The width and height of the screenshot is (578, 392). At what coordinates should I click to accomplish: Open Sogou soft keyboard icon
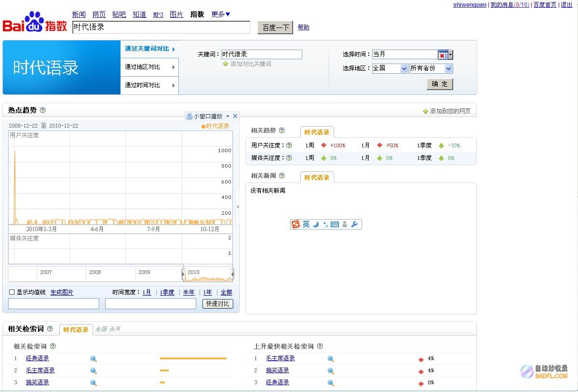click(335, 224)
